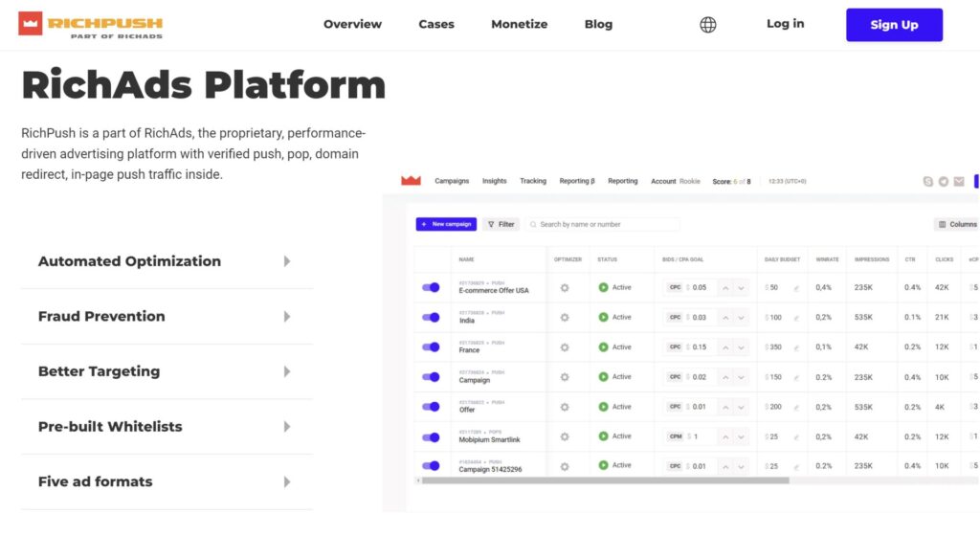Open the Filter button

pyautogui.click(x=501, y=224)
